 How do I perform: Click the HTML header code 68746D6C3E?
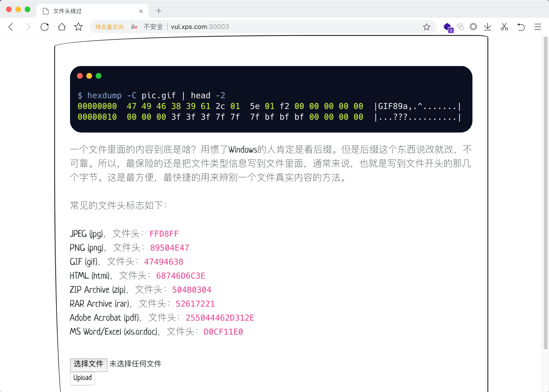pyautogui.click(x=181, y=276)
